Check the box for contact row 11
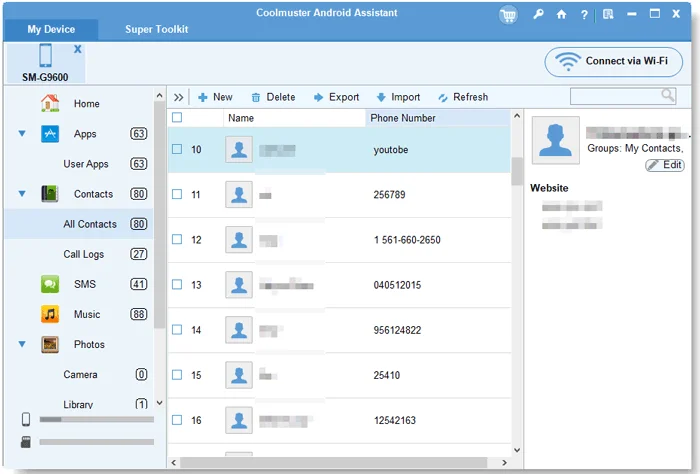The image size is (700, 474). (177, 194)
